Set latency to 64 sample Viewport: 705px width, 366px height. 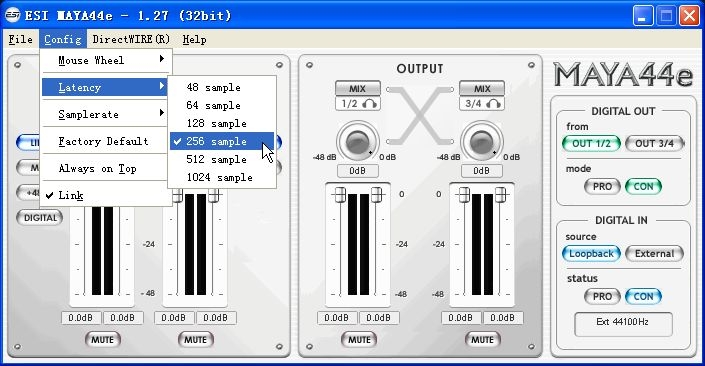[222, 105]
